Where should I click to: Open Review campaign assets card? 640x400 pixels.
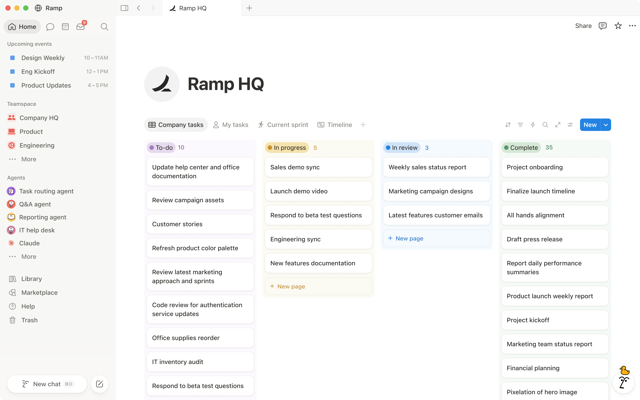(200, 200)
